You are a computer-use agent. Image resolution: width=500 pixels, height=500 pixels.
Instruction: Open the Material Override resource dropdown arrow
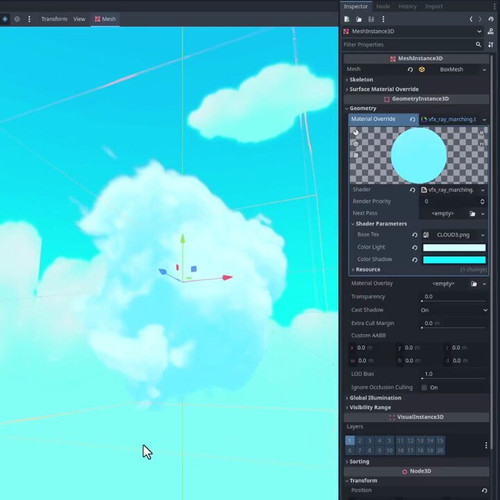click(x=484, y=120)
